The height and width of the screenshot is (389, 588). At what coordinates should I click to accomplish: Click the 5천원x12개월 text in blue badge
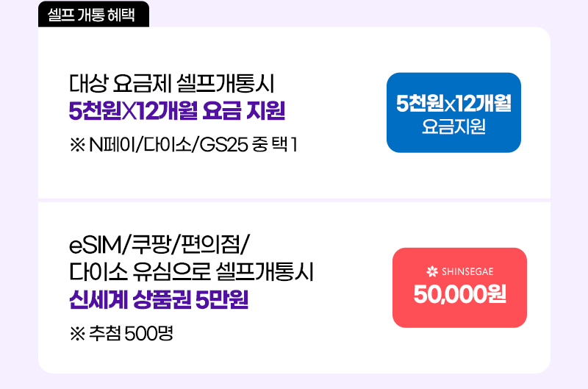click(453, 103)
